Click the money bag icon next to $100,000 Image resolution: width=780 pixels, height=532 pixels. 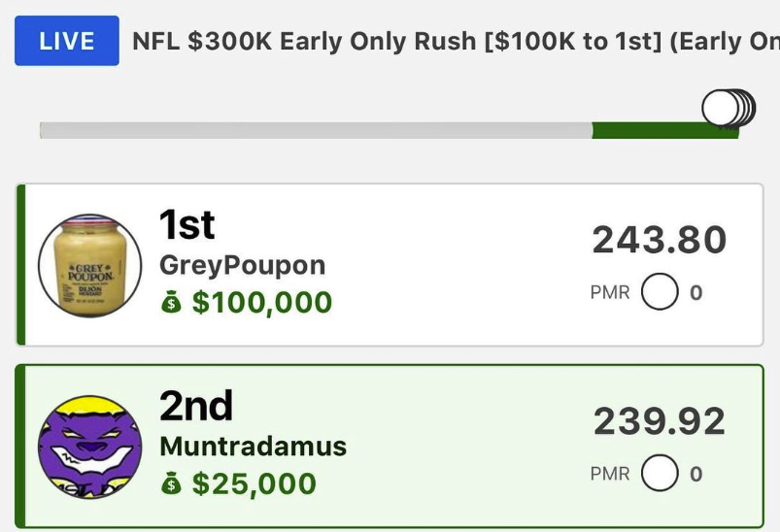[171, 302]
